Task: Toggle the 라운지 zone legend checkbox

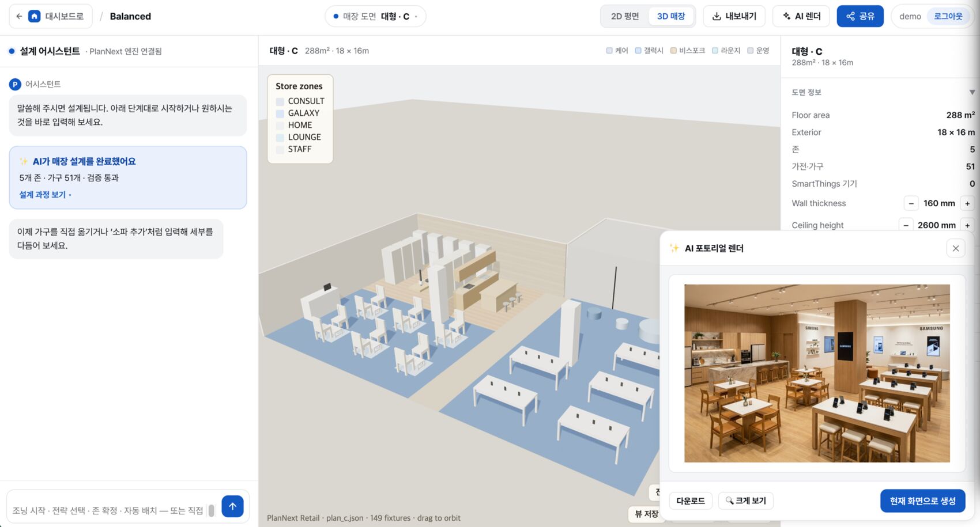Action: click(x=715, y=51)
